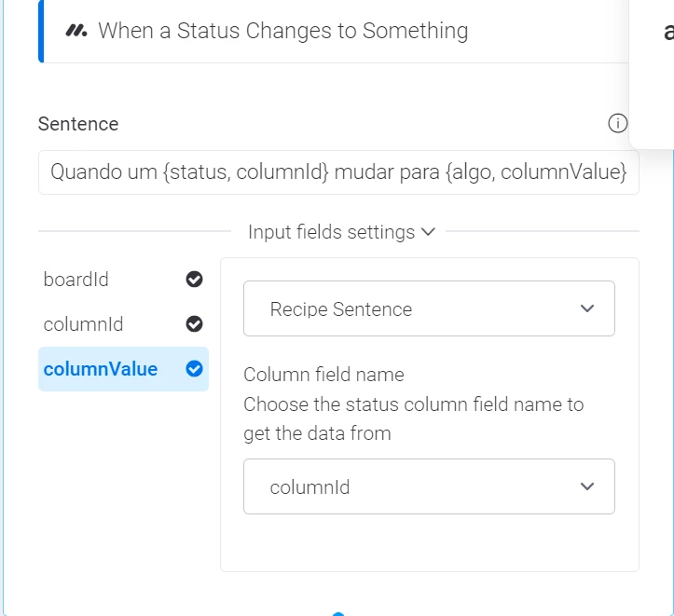Open the Recipe Sentence dropdown
The image size is (674, 616).
(x=429, y=308)
